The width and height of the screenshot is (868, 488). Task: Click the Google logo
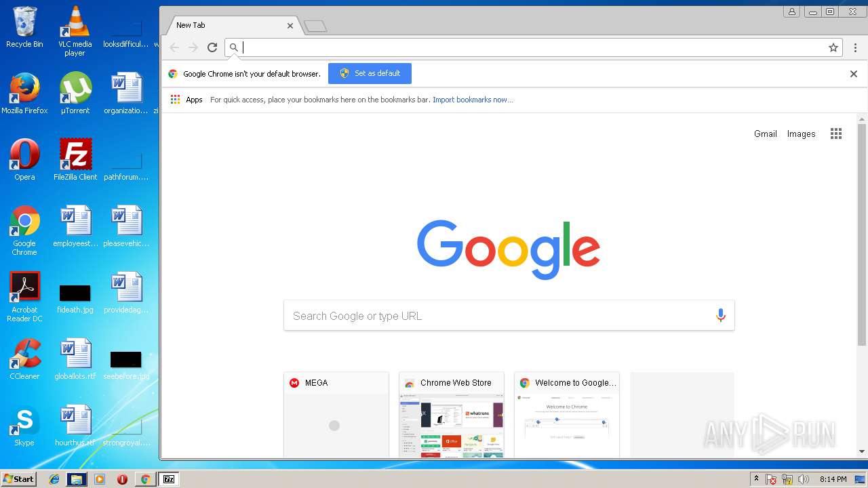509,249
